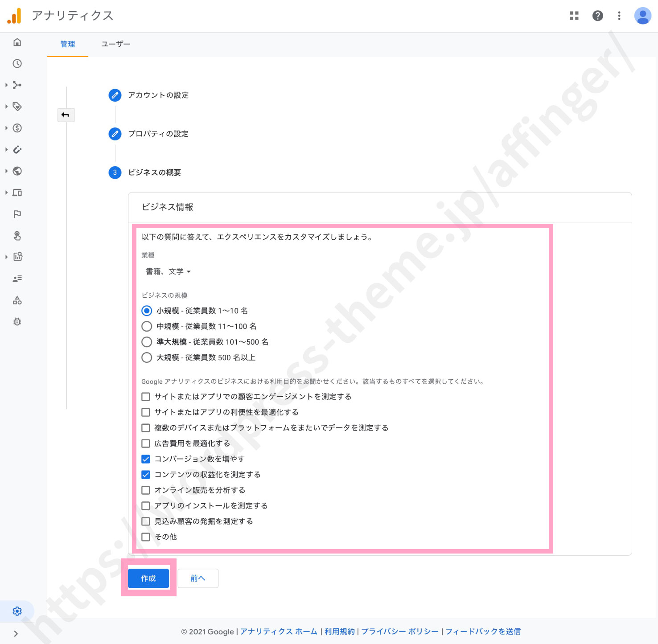Viewport: 658px width, 644px height.
Task: Uncheck コンバージョン数を増やす checkbox
Action: tap(146, 459)
